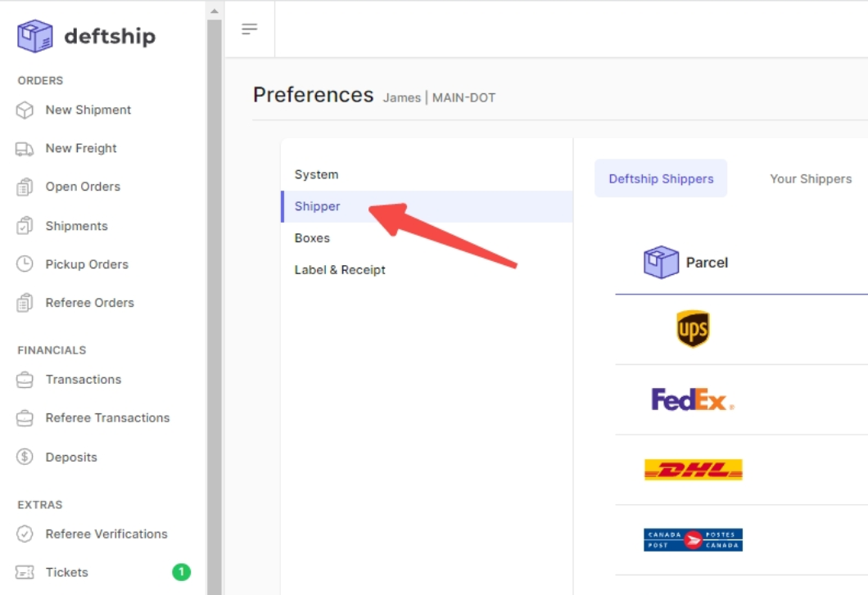Switch to the Your Shippers tab
This screenshot has height=595, width=868.
[x=811, y=178]
